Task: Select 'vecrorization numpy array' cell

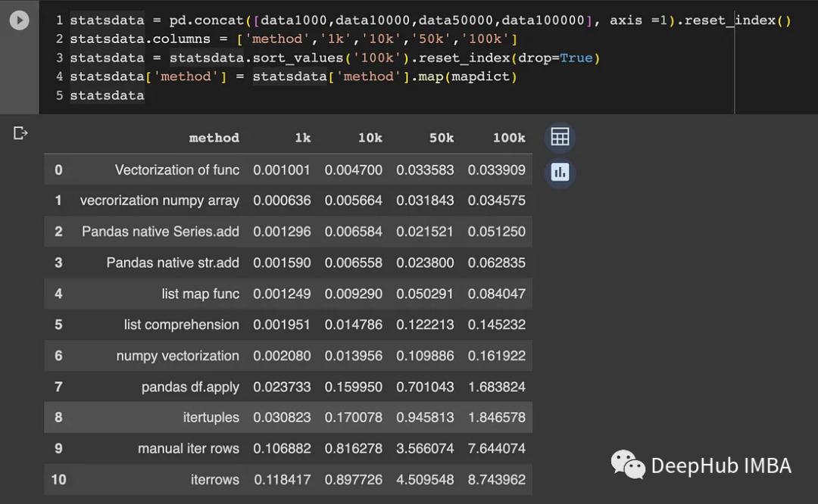Action: (x=160, y=201)
